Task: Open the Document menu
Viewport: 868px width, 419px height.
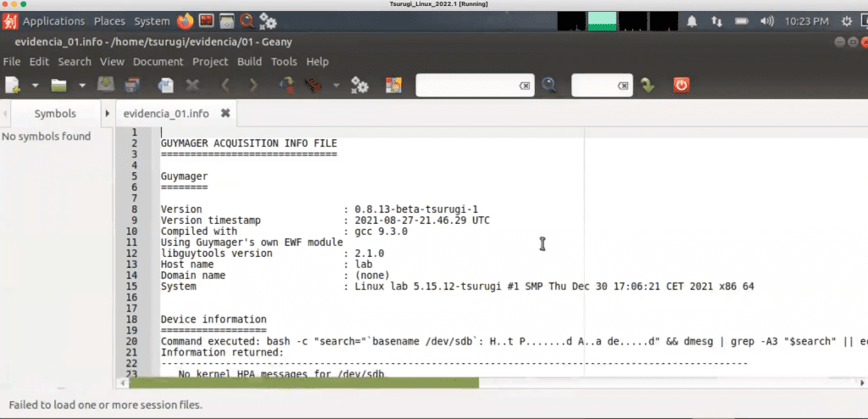Action: [x=158, y=62]
